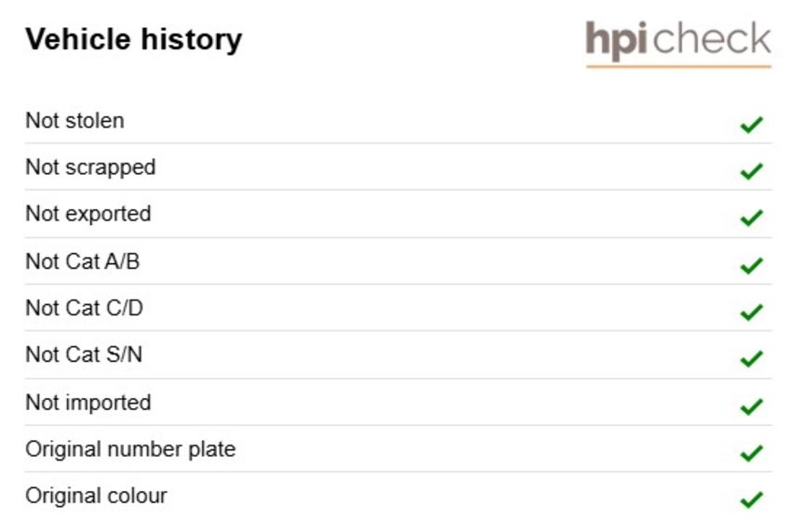This screenshot has width=791, height=532.
Task: Select the checkmark next to Not exported
Action: [x=752, y=218]
